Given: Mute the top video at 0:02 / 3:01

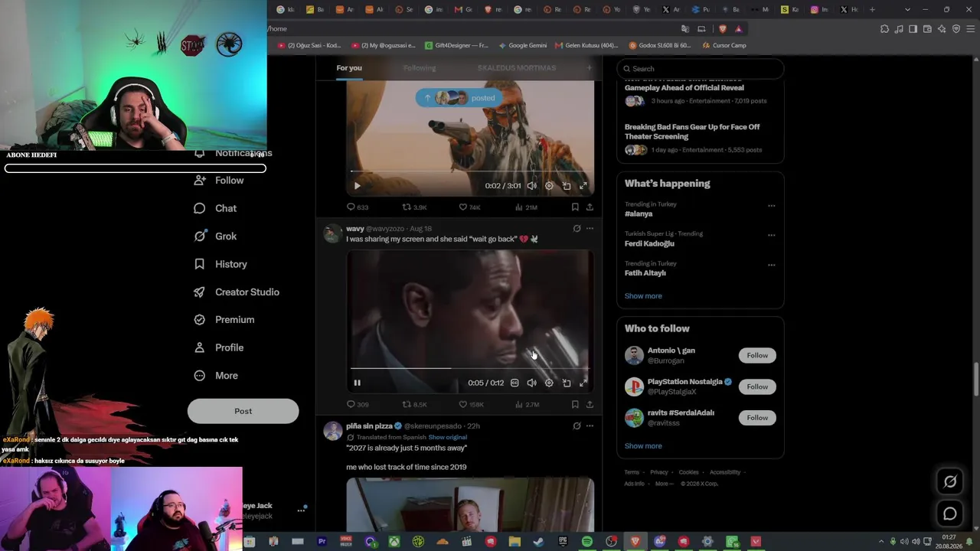Looking at the screenshot, I should pyautogui.click(x=531, y=186).
